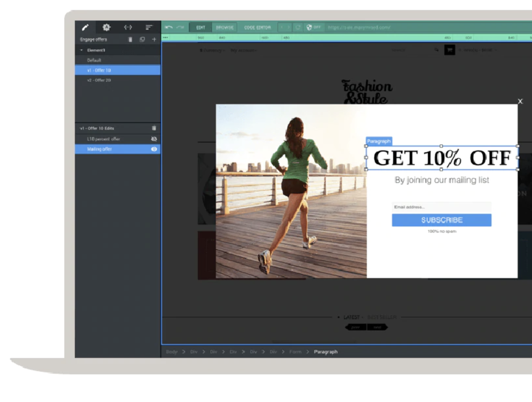Click the redo arrow in the toolbar
This screenshot has width=532, height=402.
[180, 27]
